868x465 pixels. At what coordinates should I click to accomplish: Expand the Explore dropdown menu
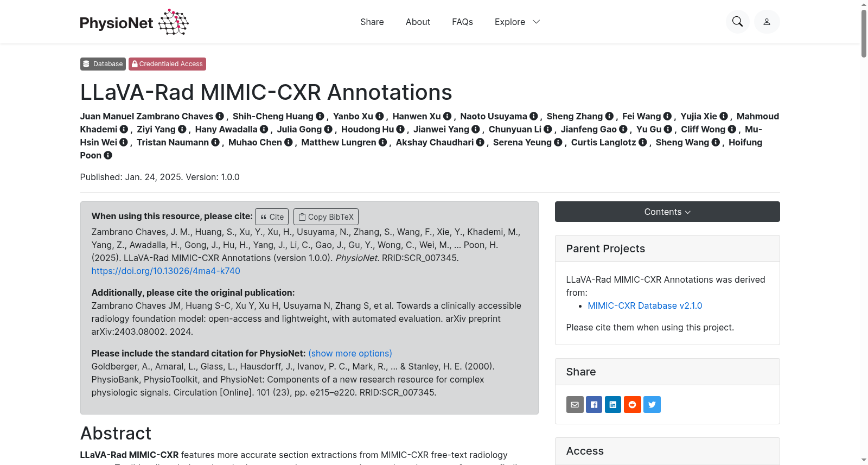coord(517,22)
